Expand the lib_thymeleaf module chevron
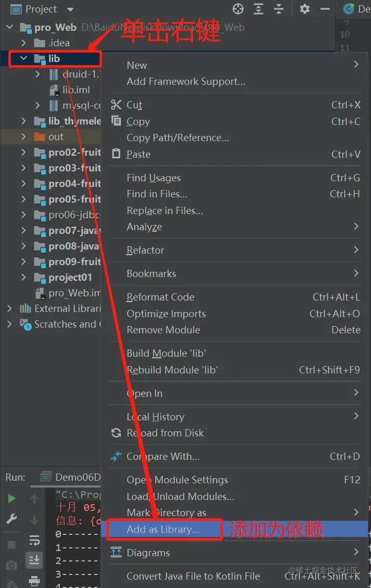Screen dimensions: 371x588 click(x=23, y=121)
